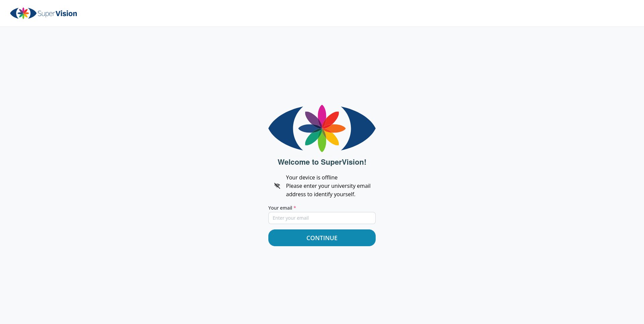
Task: Click the yellow lower-right petal of large logo
Action: pyautogui.click(x=331, y=137)
